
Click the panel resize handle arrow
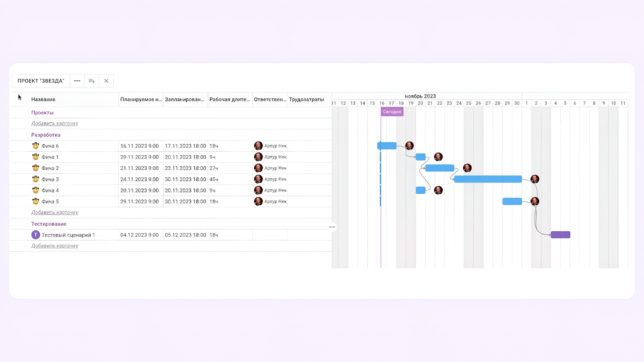point(332,227)
